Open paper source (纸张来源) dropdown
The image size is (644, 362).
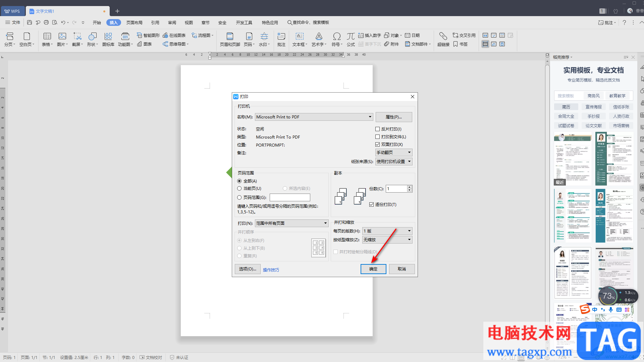(394, 161)
